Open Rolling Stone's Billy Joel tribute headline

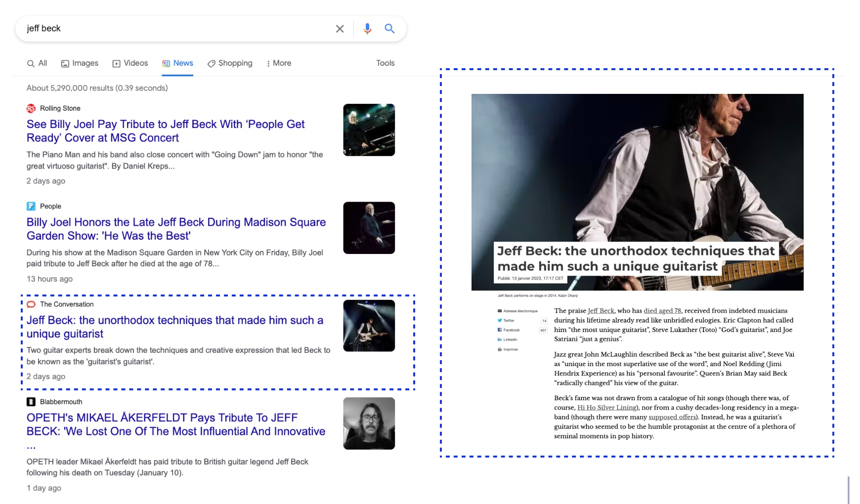(166, 131)
